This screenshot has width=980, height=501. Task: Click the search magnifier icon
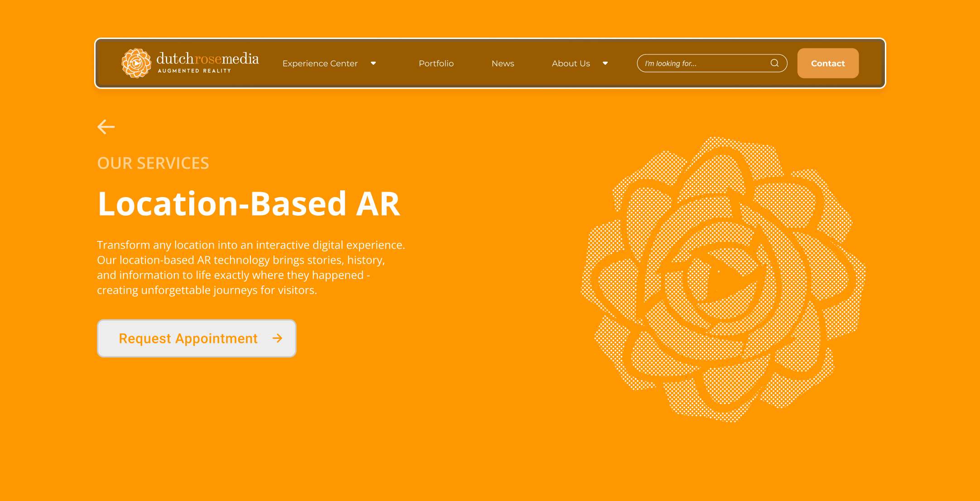pos(774,63)
